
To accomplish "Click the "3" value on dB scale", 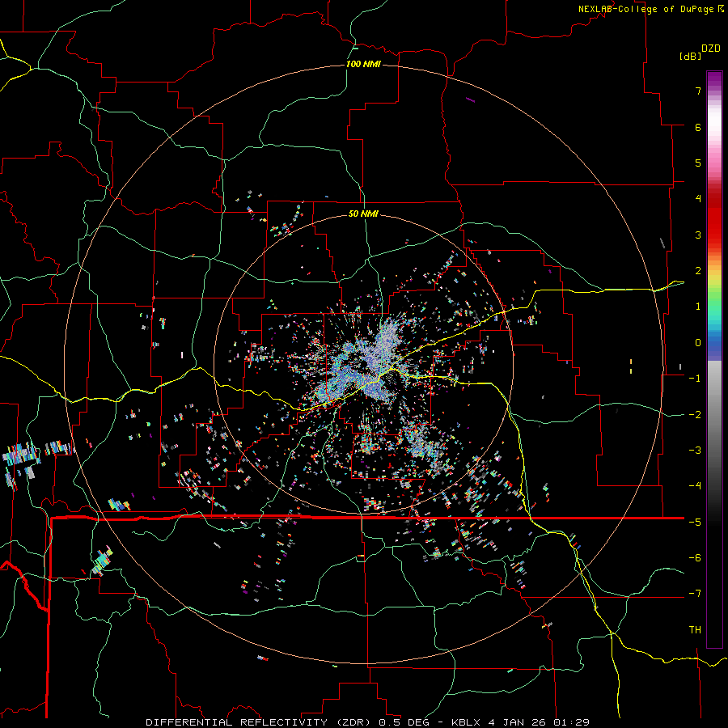I will tap(698, 235).
